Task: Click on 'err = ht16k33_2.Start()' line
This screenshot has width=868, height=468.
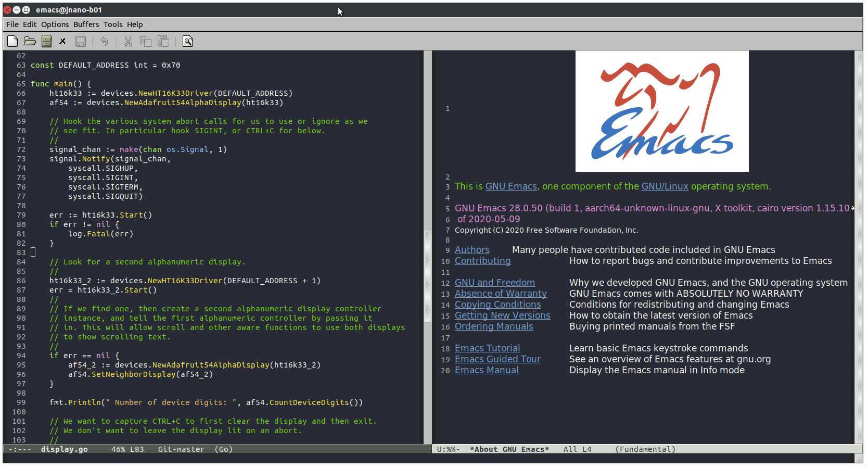Action: point(103,290)
